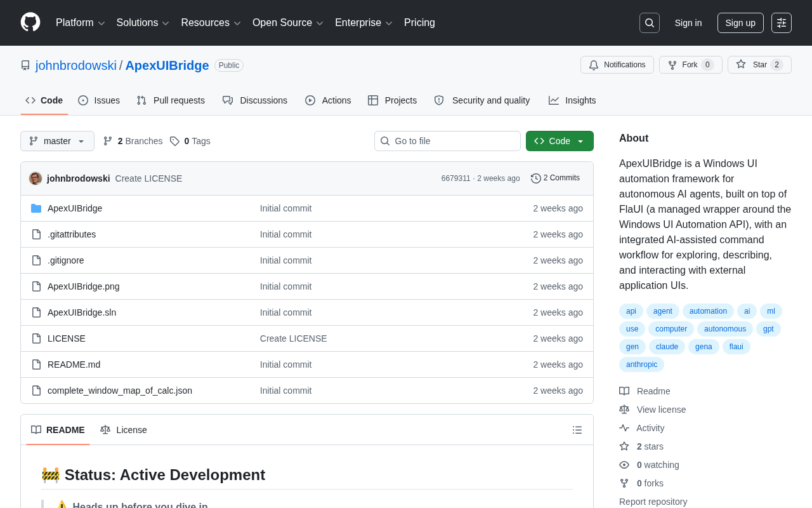Fork the ApexUIBridge repository
This screenshot has width=812, height=508.
click(691, 65)
